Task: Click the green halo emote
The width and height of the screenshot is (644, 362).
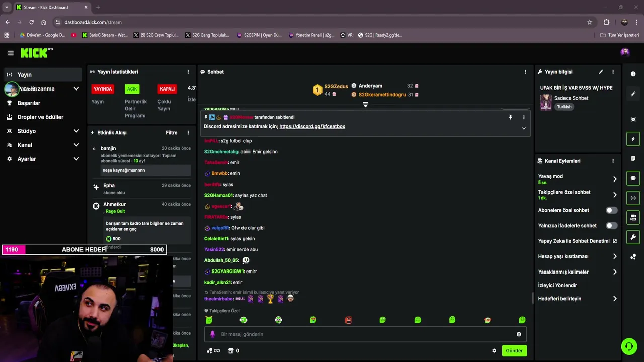Action: coord(209,320)
